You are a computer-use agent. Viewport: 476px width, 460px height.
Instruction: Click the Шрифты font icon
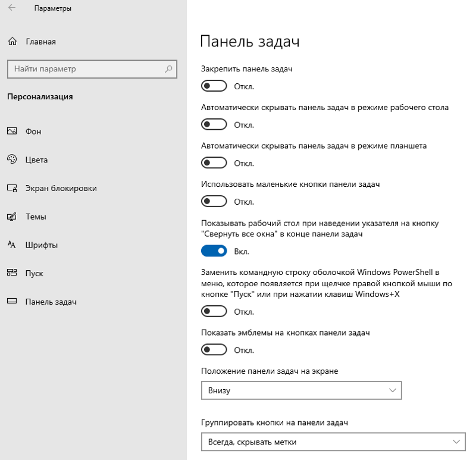click(x=11, y=245)
